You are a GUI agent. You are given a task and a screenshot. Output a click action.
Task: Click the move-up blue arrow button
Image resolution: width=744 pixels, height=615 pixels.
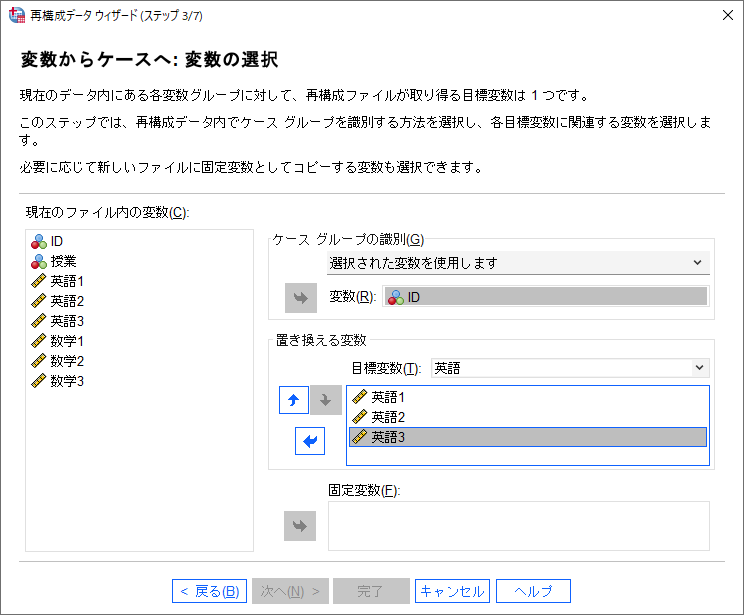294,400
